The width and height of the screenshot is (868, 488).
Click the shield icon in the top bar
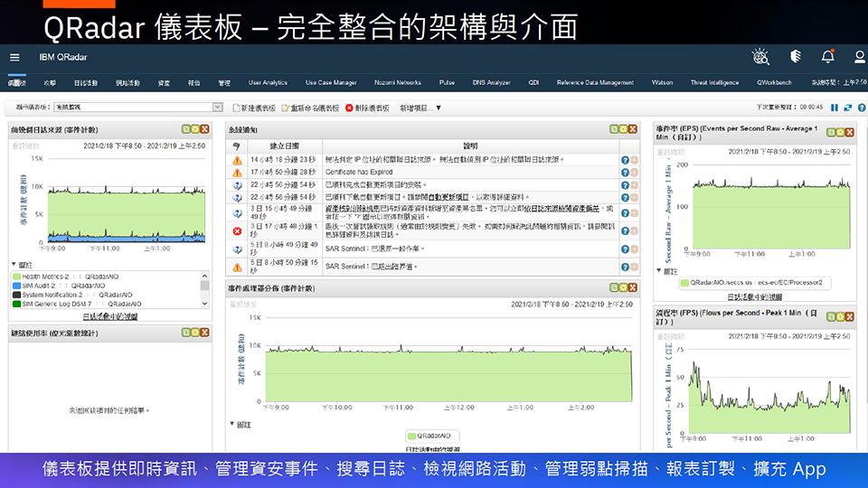[796, 56]
